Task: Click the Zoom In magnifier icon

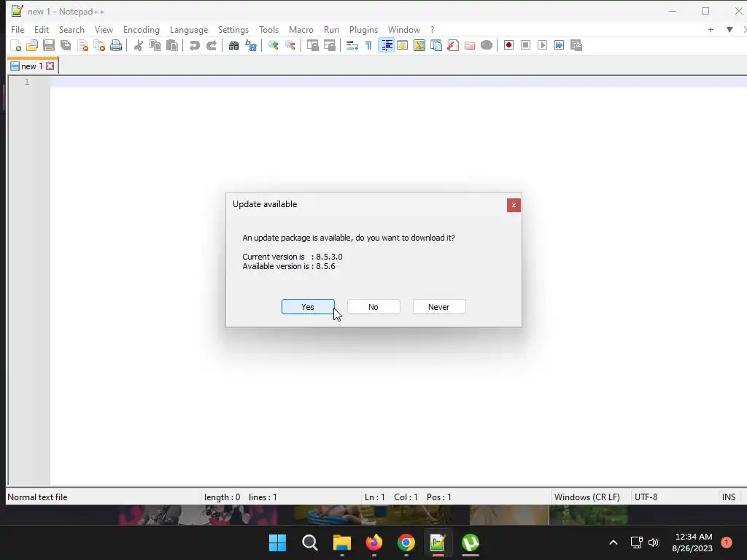Action: 273,45
